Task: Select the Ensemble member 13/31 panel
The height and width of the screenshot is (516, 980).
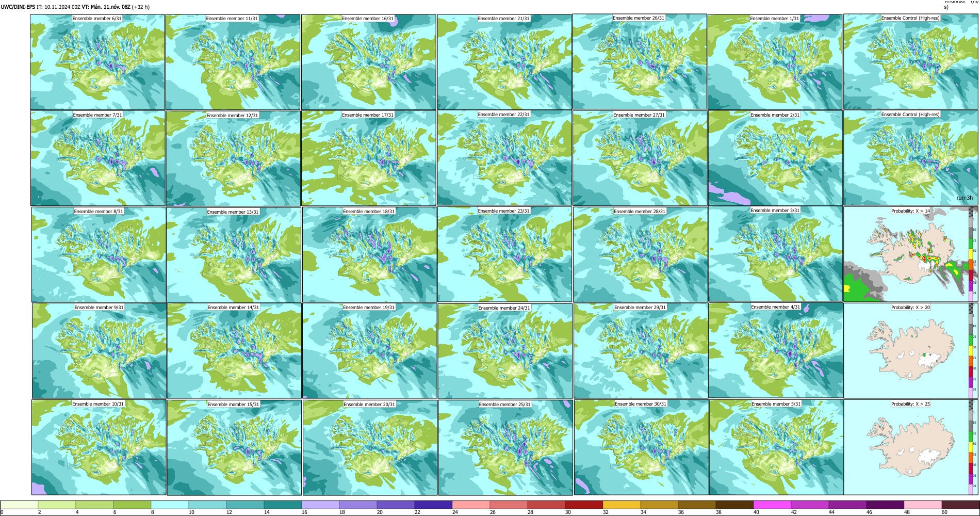Action: 234,255
